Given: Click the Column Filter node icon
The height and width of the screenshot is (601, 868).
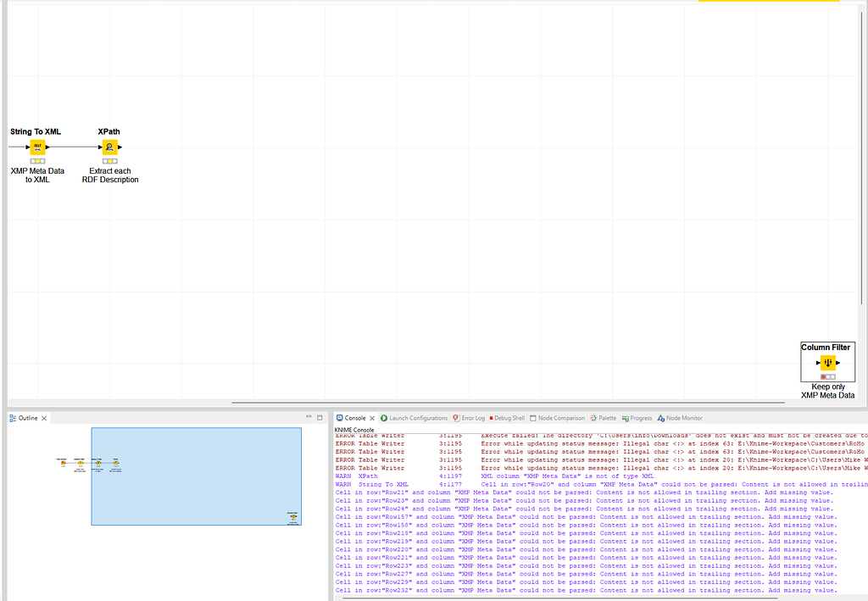Looking at the screenshot, I should click(x=827, y=361).
